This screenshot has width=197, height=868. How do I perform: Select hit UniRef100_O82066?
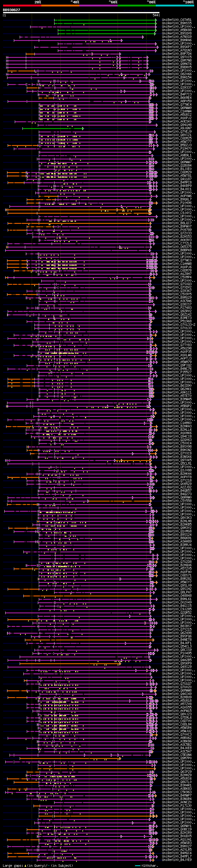177,74
